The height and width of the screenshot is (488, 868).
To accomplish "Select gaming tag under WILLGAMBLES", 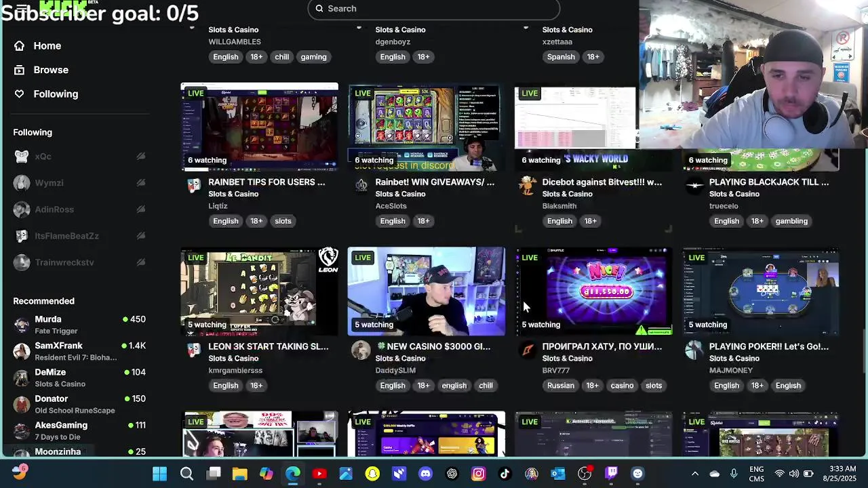I will point(313,57).
